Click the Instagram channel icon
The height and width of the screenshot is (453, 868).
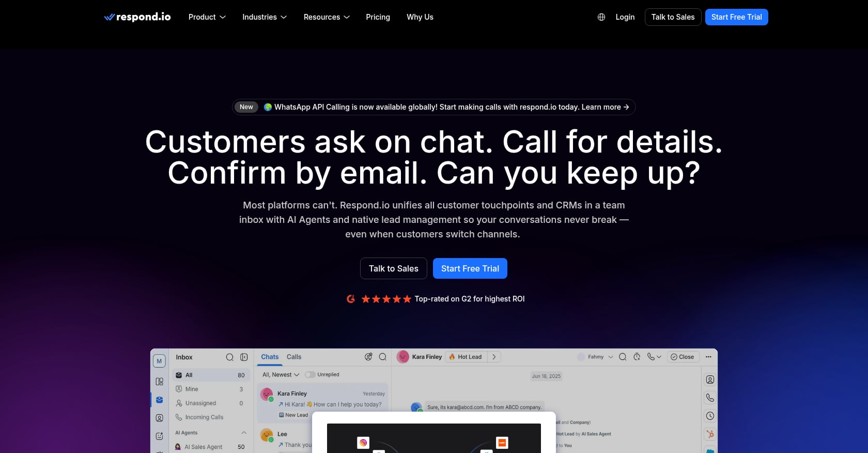click(363, 443)
